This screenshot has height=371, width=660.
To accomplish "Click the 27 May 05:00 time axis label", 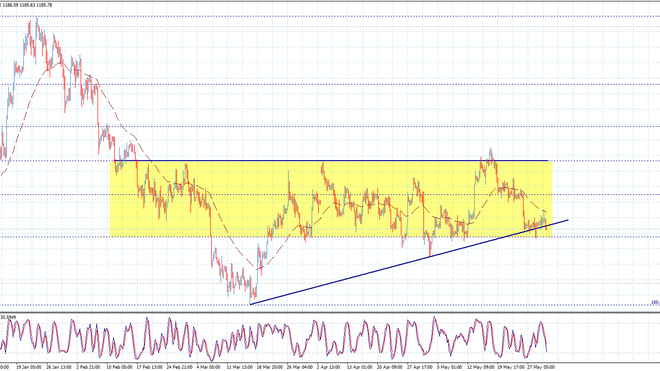I will pos(542,367).
